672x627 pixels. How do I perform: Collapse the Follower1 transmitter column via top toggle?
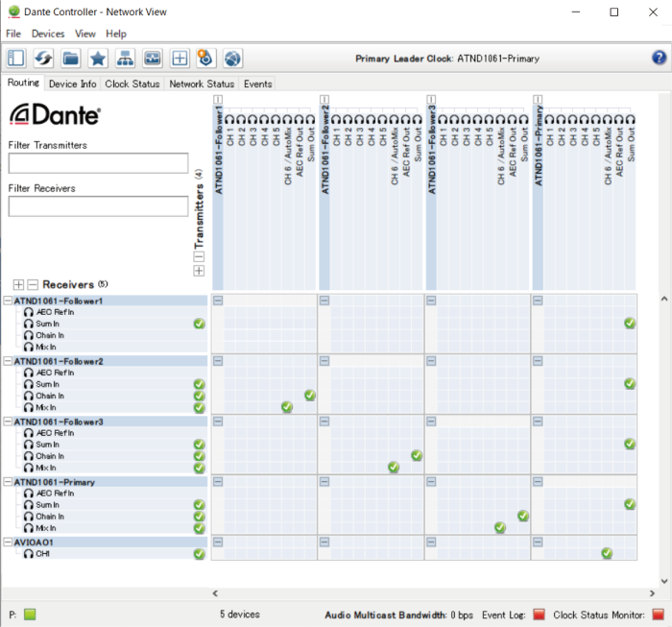(x=218, y=100)
